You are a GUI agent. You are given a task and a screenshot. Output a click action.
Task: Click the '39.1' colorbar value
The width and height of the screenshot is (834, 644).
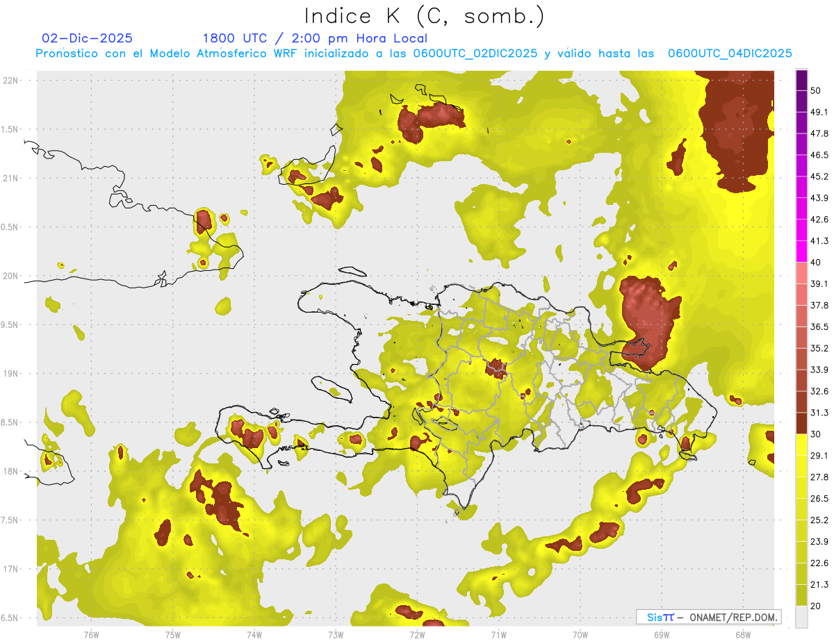[x=820, y=284]
